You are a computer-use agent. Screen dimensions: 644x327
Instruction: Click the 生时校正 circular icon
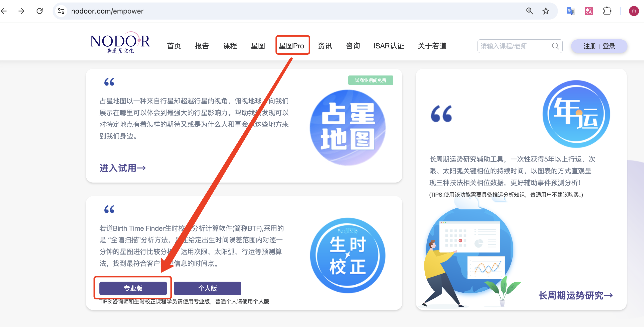[x=348, y=255]
